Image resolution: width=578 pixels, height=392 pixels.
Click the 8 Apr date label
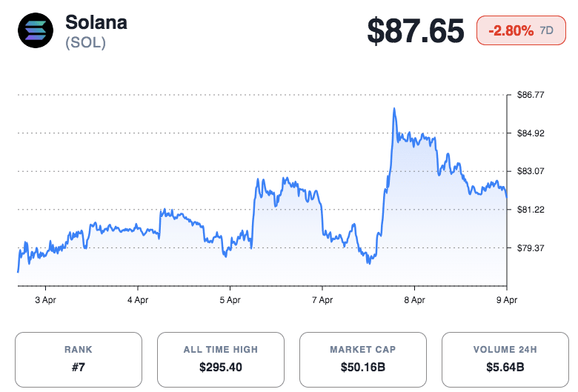[x=414, y=300]
